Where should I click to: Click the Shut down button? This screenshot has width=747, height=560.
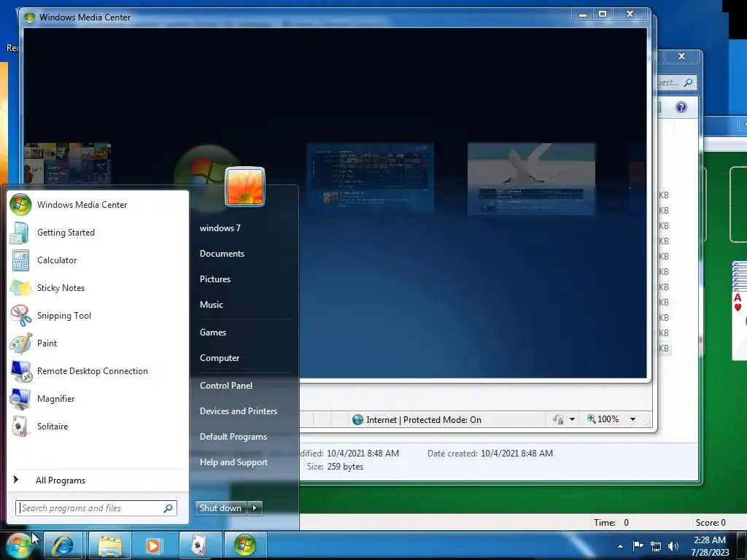220,508
